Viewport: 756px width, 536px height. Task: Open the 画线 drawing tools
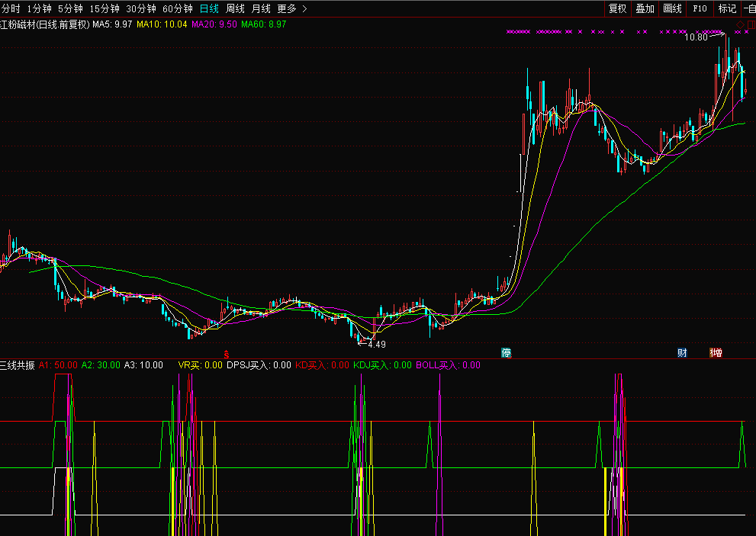(x=673, y=8)
